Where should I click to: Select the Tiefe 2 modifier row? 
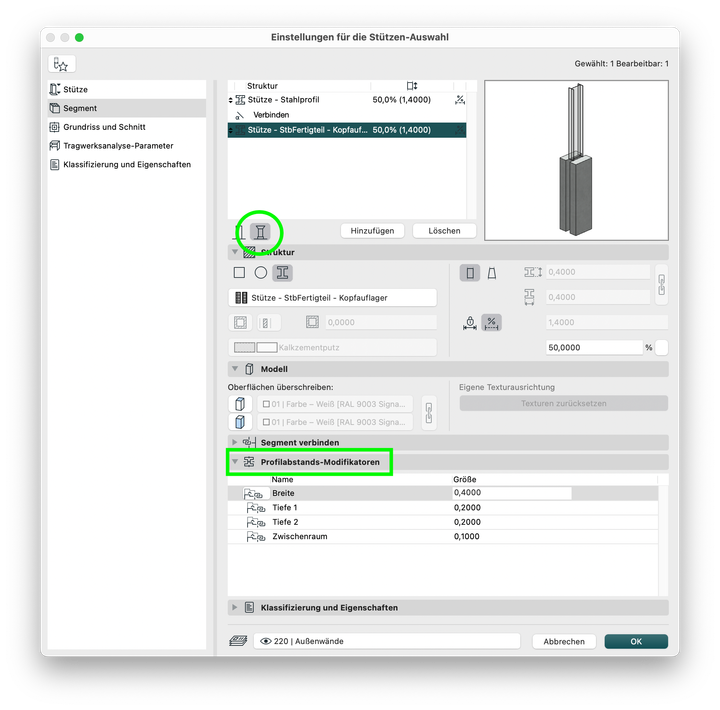click(443, 522)
